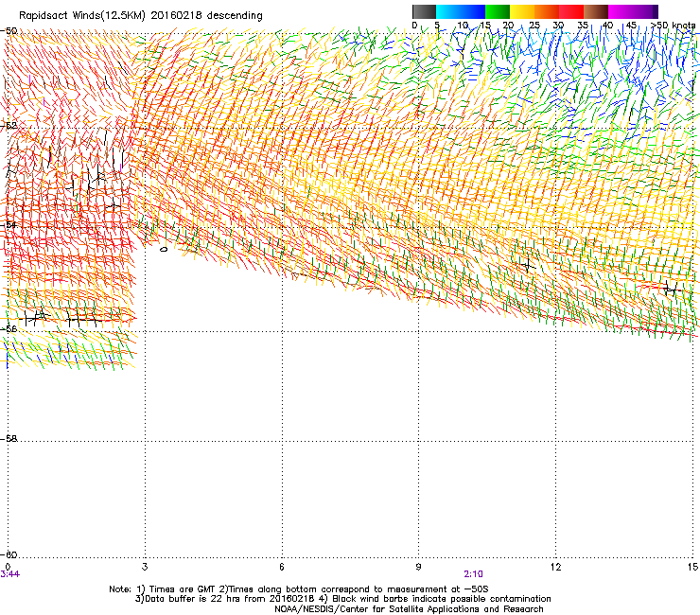Click the longitude label '9'

(x=418, y=567)
